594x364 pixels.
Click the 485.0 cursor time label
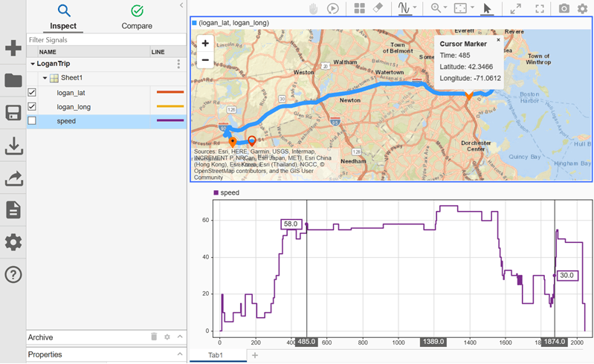pyautogui.click(x=306, y=342)
